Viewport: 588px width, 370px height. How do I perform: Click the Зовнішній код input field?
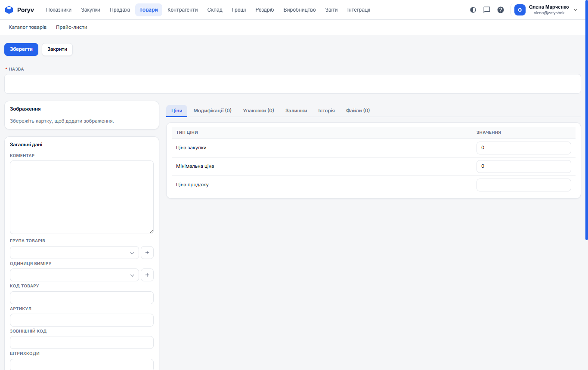click(x=82, y=342)
